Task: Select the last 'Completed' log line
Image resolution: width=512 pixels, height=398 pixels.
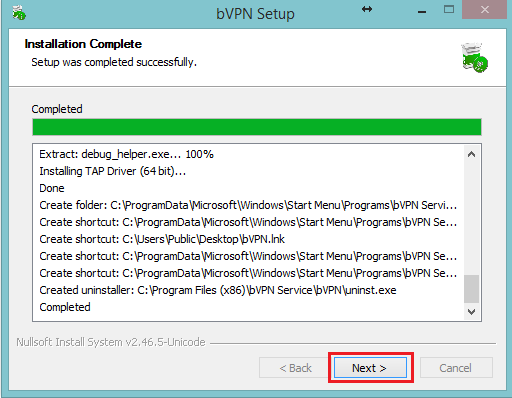Action: [65, 307]
